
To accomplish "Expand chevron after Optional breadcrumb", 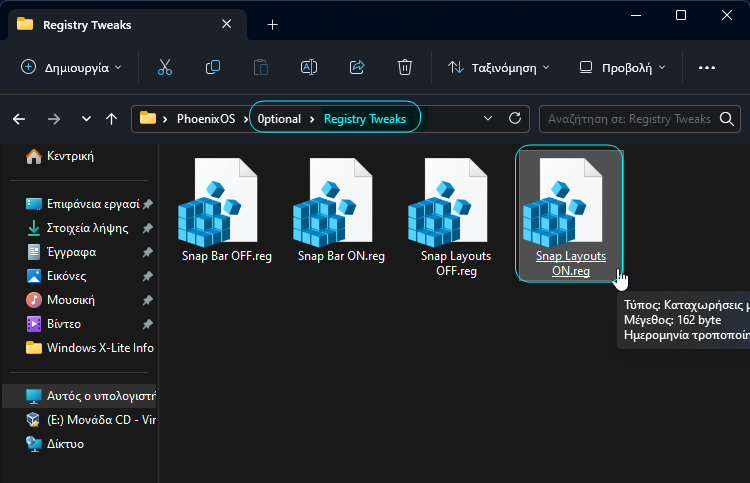I will point(312,119).
